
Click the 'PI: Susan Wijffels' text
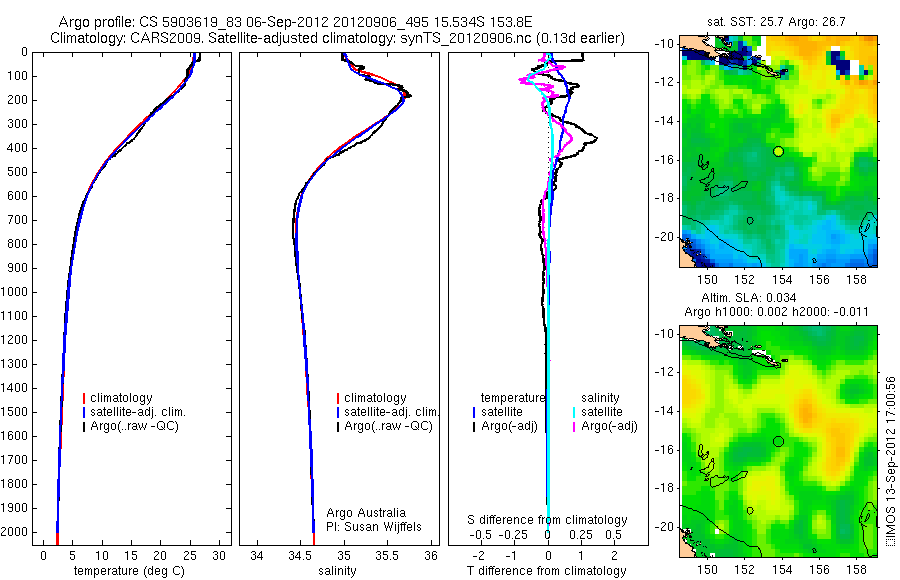374,527
